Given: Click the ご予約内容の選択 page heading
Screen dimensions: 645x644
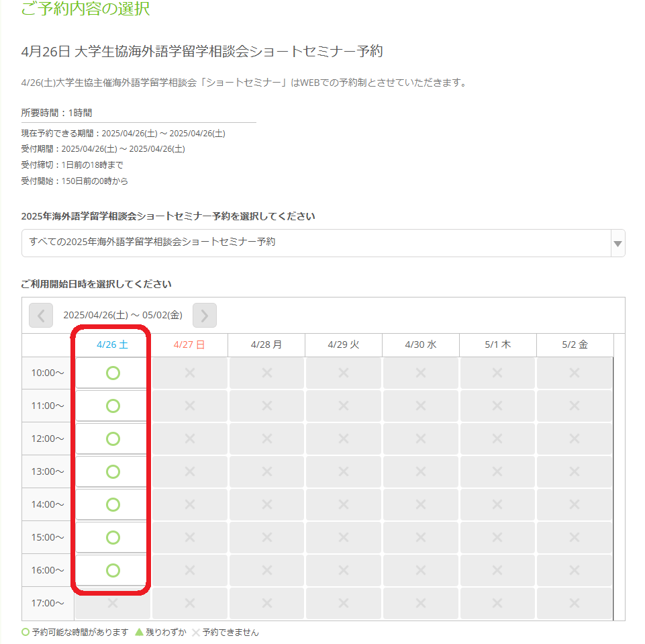Looking at the screenshot, I should point(85,8).
